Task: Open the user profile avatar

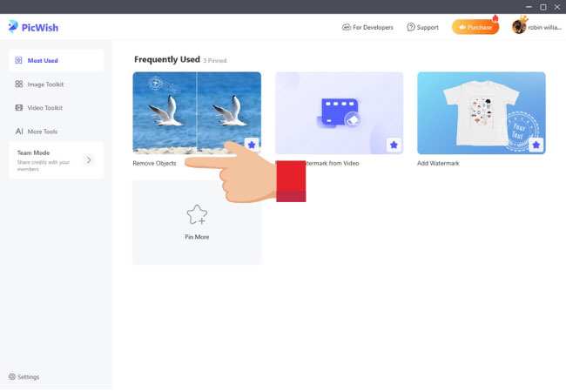Action: click(519, 27)
